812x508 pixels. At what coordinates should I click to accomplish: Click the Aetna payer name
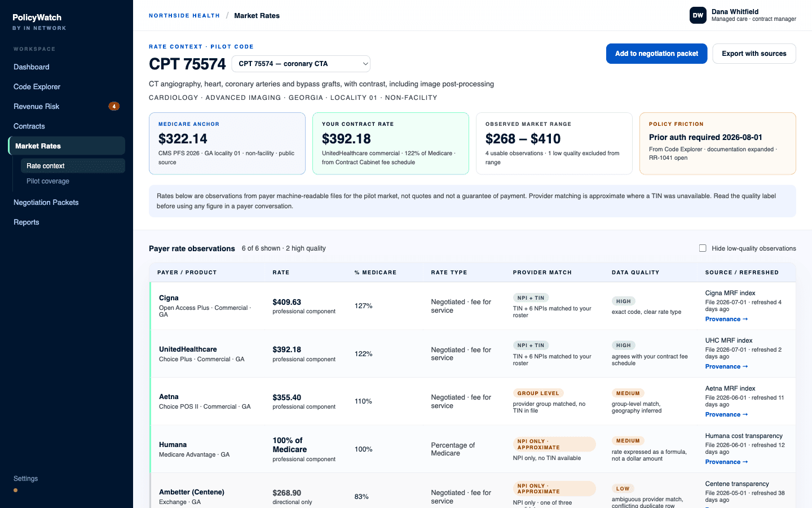click(x=169, y=396)
